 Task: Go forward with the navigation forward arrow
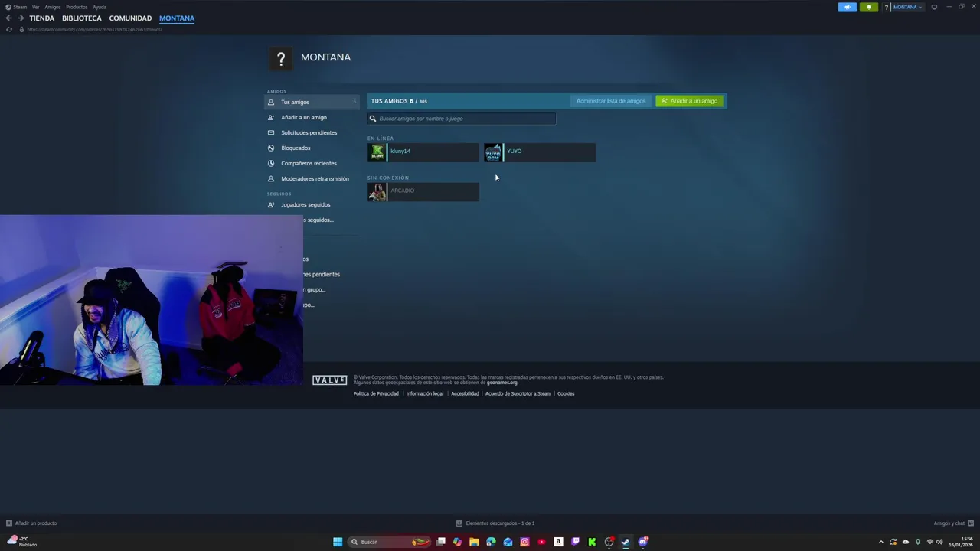pos(21,18)
